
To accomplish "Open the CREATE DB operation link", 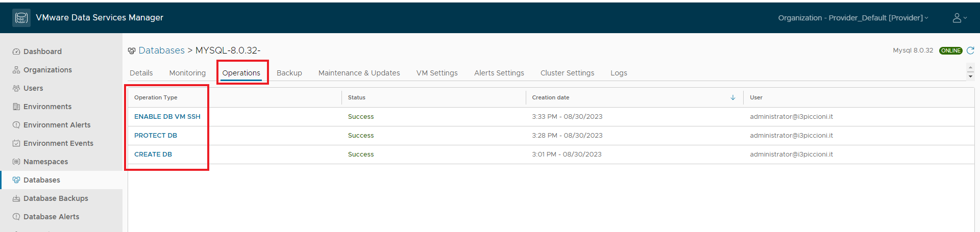I will pos(153,154).
